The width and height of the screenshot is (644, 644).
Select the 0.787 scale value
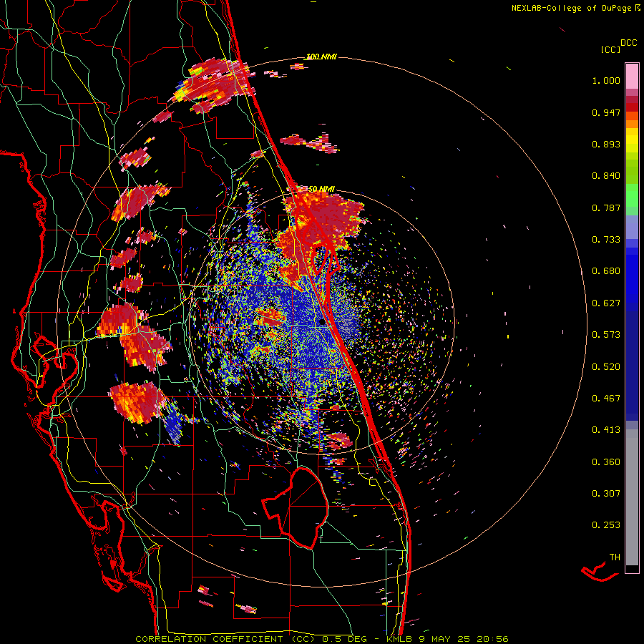coord(606,208)
